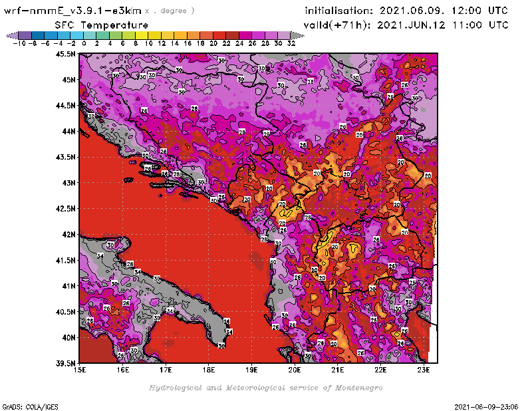The height and width of the screenshot is (411, 532).
Task: Click the longitude label "20E"
Action: click(295, 370)
